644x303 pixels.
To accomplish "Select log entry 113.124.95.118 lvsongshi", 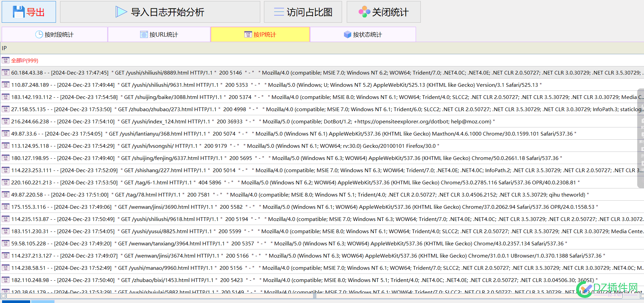I will click(322, 146).
